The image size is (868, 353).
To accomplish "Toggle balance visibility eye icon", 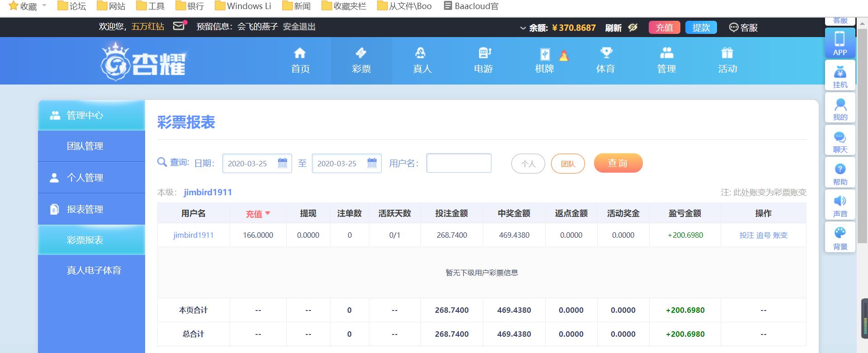I will [x=633, y=28].
